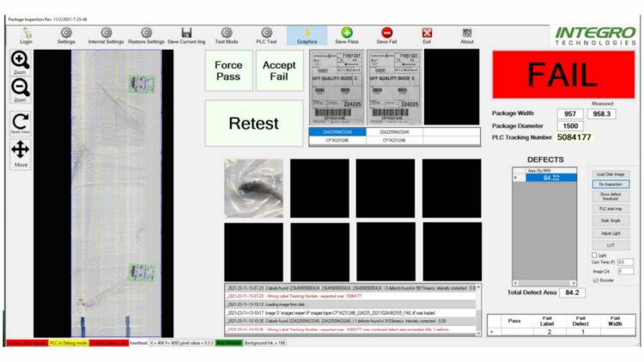Toggle the Graphics toolbar button
Screen dimensions: 644x362
307,35
